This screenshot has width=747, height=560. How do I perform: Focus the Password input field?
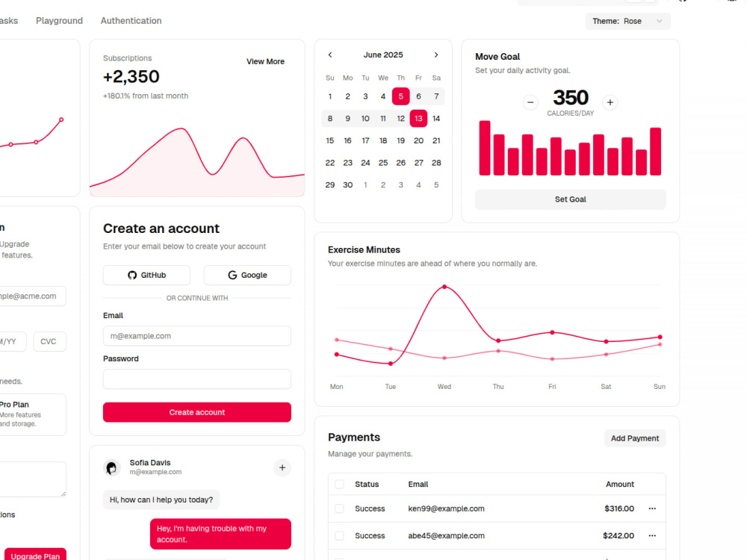197,379
